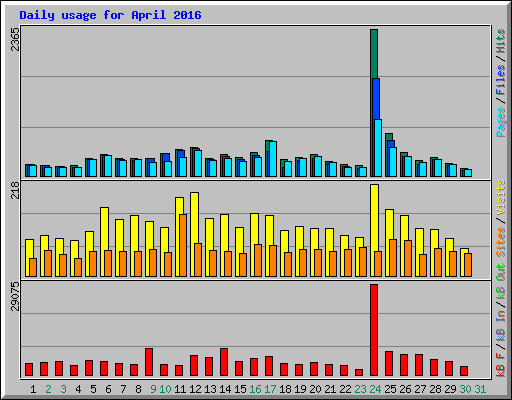
Task: Click day label 26 on the x-axis
Action: 405,389
